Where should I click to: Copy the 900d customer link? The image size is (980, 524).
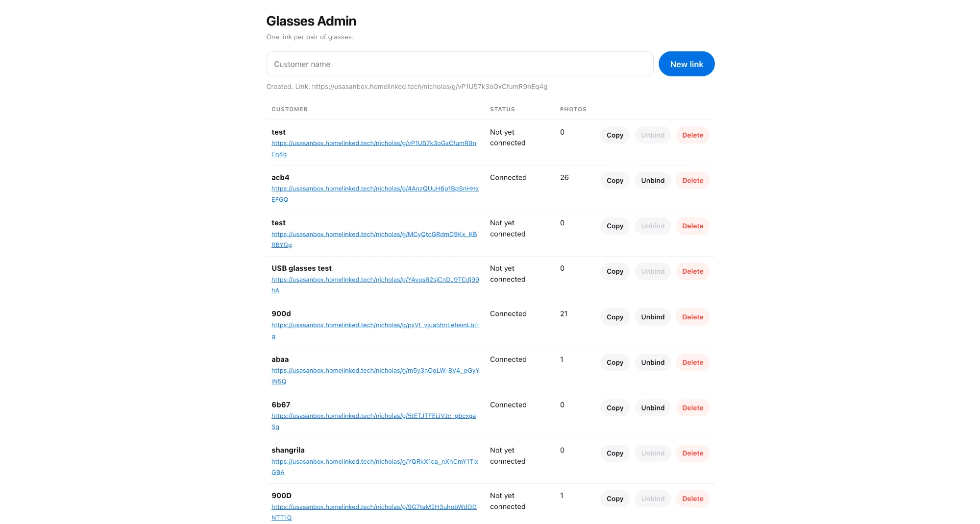[614, 317]
